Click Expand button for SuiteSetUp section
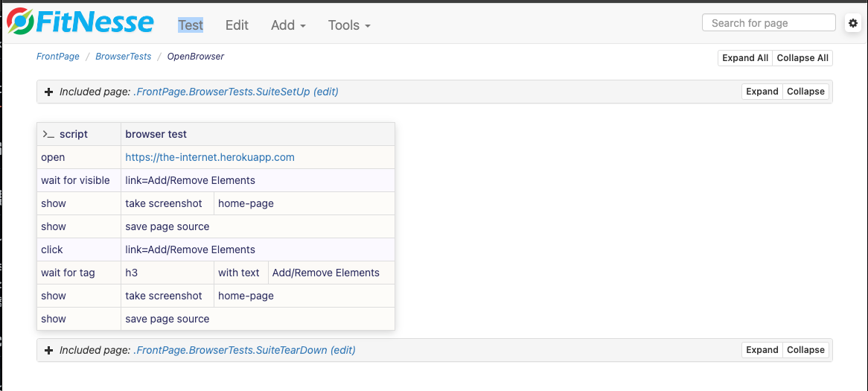 [x=762, y=92]
